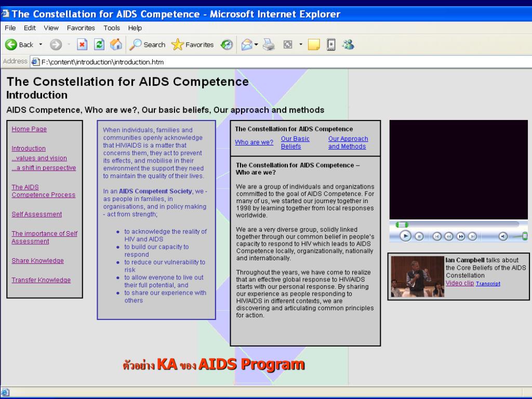The height and width of the screenshot is (399, 532).
Task: Click the black video display area
Action: (458, 170)
